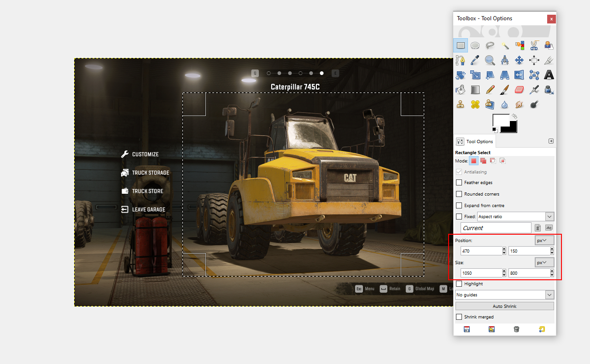The image size is (590, 364).
Task: Enable the Rounded corners checkbox
Action: (459, 194)
